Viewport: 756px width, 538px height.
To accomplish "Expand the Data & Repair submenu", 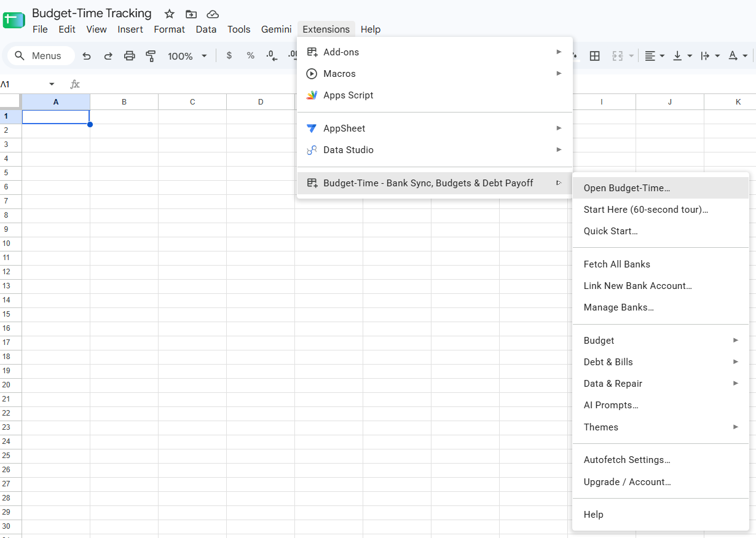I will (661, 384).
